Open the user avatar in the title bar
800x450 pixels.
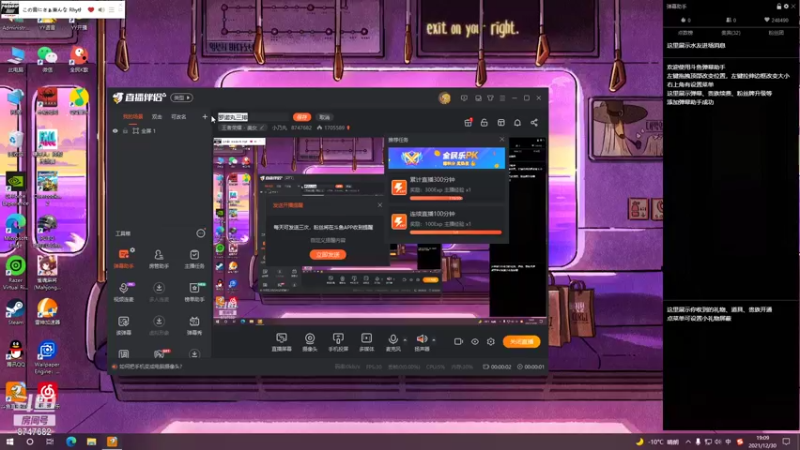444,98
